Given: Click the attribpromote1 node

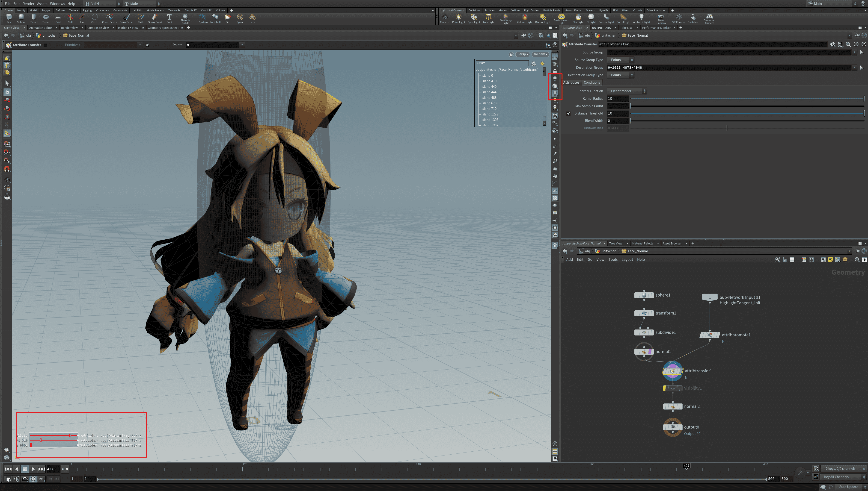Looking at the screenshot, I should click(x=709, y=335).
